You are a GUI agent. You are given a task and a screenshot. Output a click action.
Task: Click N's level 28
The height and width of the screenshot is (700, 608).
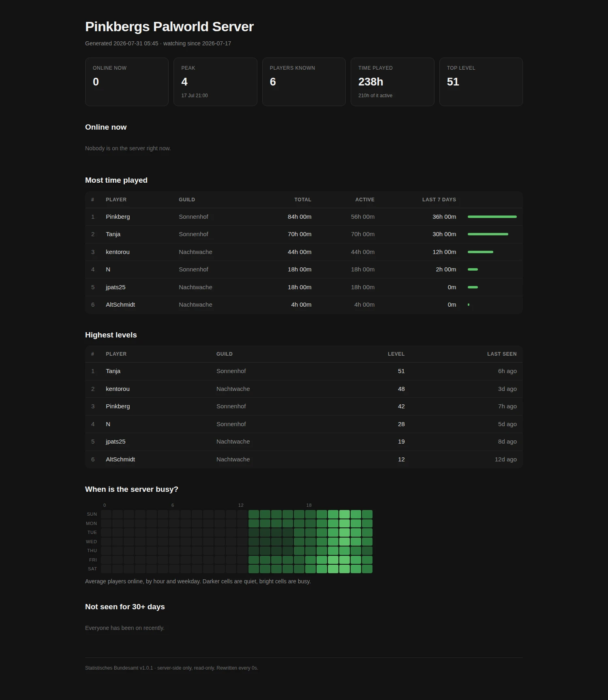tap(401, 424)
